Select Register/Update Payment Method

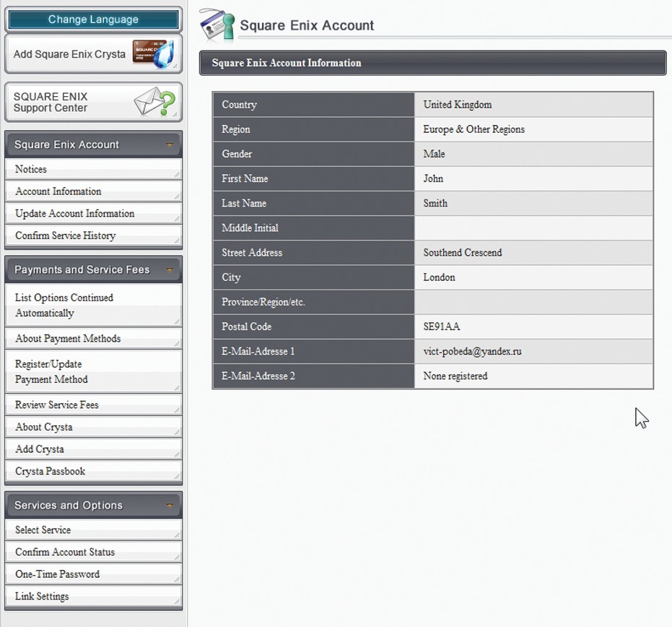coord(93,371)
